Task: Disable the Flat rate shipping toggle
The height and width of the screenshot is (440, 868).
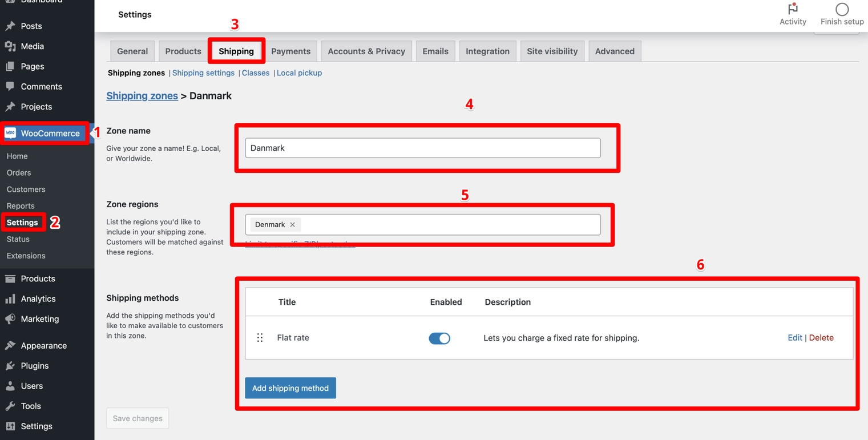Action: (439, 338)
